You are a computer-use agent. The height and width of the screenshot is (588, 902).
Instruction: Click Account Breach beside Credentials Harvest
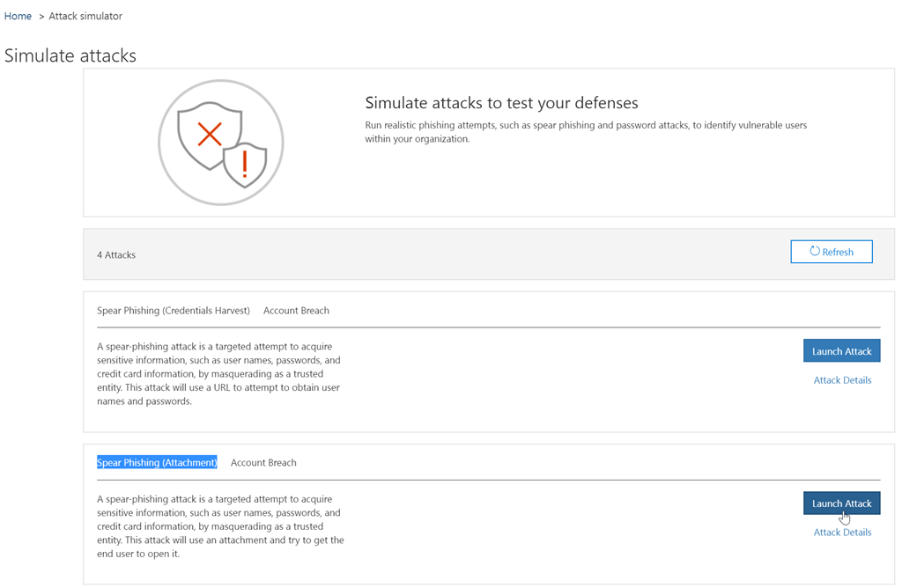coord(296,311)
